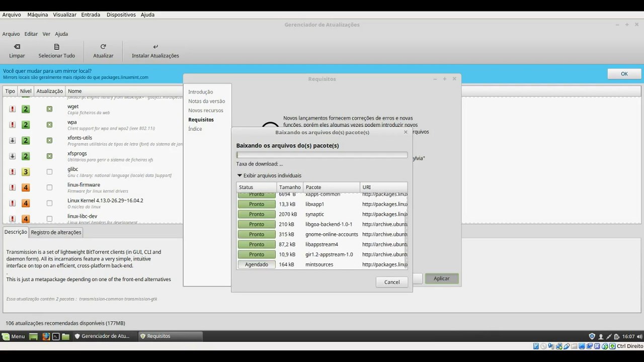Switch to the Registro de alterações tab
Viewport: 644px width, 362px height.
(56, 232)
